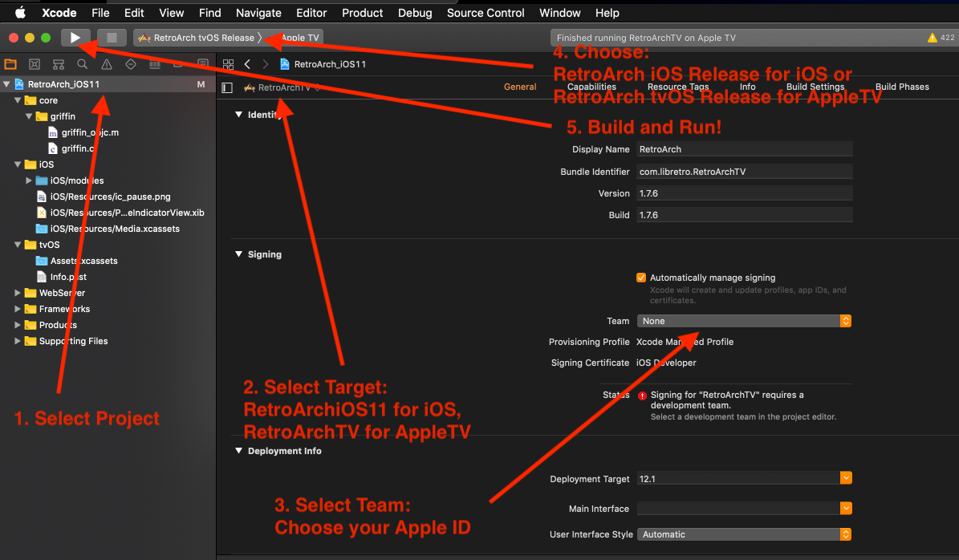Click the Run (play) button
Screen dimensions: 959x560
pos(75,37)
